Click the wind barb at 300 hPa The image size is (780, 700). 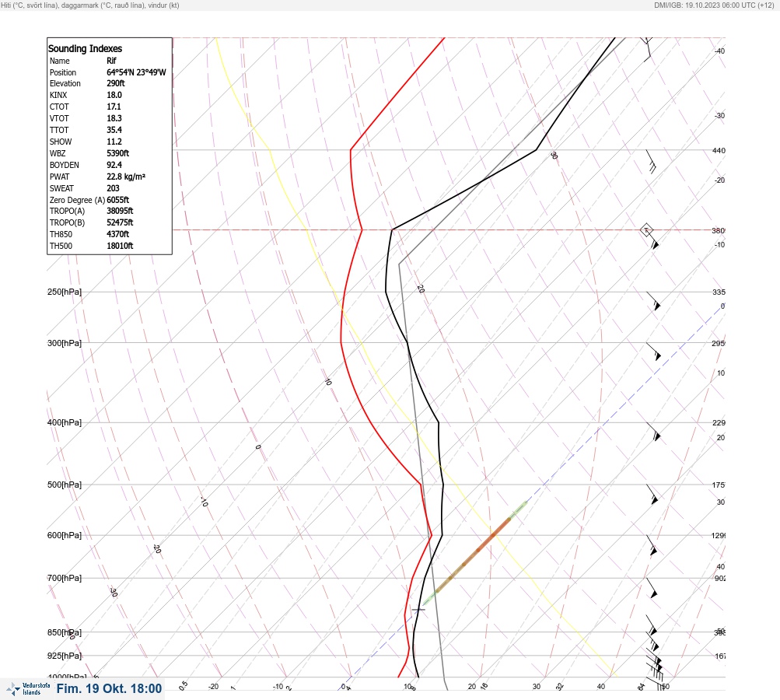(x=654, y=352)
